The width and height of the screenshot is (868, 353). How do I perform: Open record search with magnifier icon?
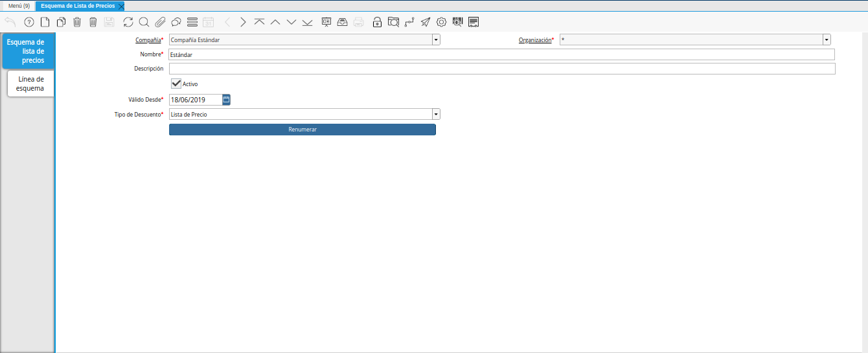pos(144,22)
